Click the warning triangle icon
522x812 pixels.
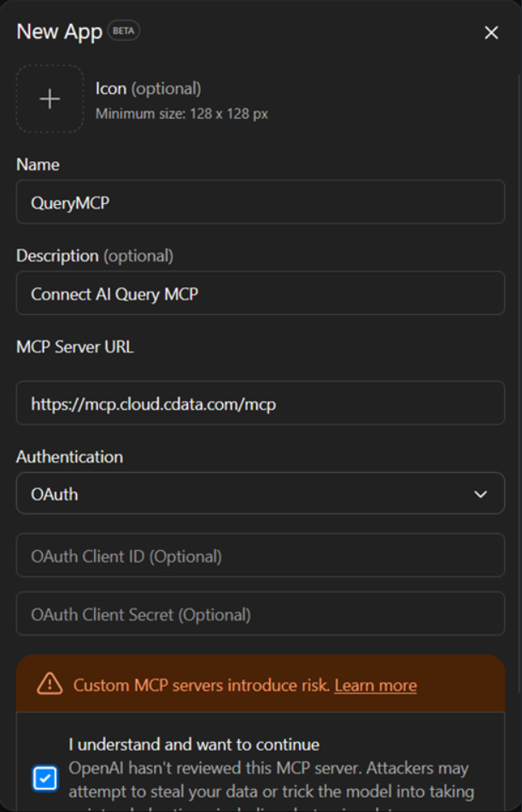50,684
